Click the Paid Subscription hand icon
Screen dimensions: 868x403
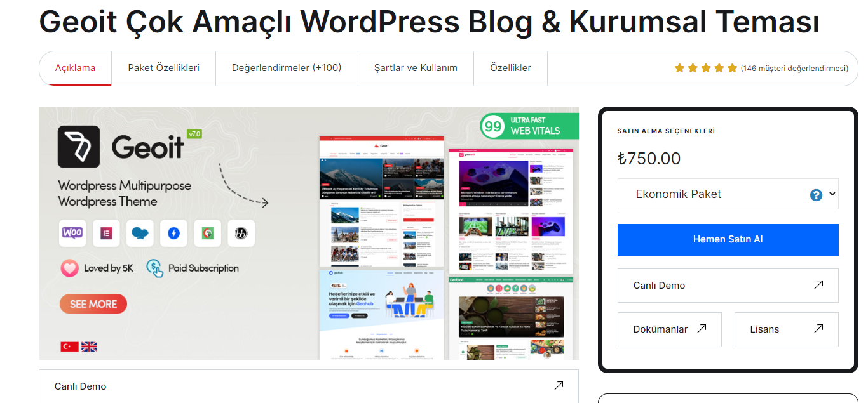(154, 268)
